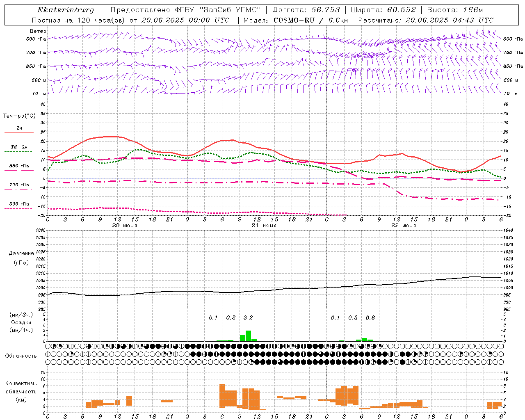The width and height of the screenshot is (525, 420).
Task: Click the 'Рассчитано: 20.06.2025 04:43 UTC' text
Action: pos(426,20)
